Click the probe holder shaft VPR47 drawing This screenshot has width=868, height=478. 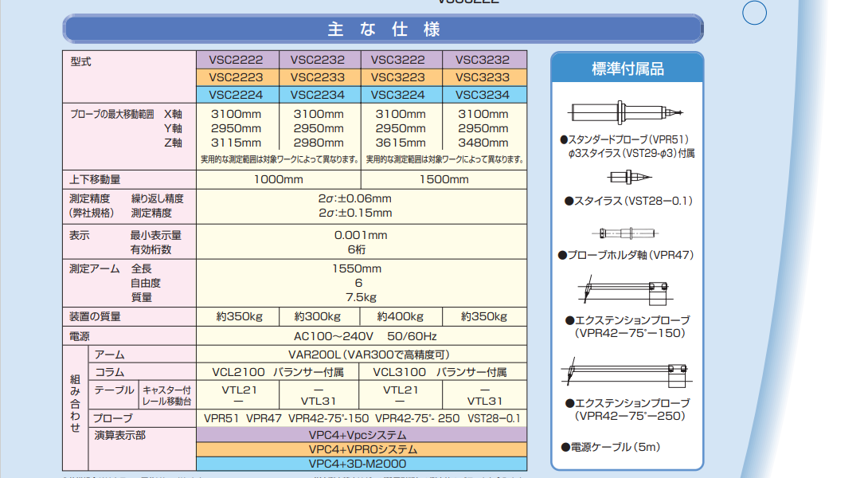[x=626, y=233]
